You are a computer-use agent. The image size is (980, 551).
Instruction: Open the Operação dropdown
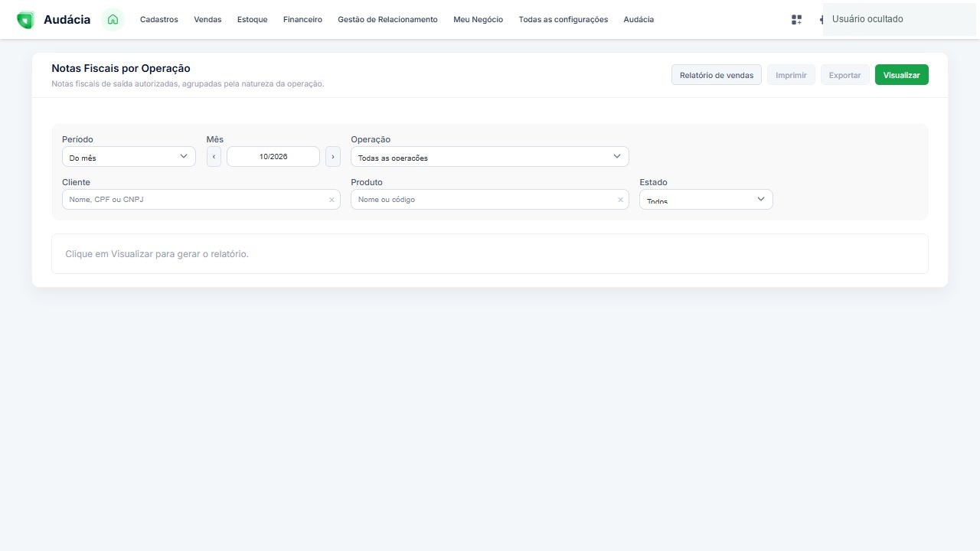point(490,156)
